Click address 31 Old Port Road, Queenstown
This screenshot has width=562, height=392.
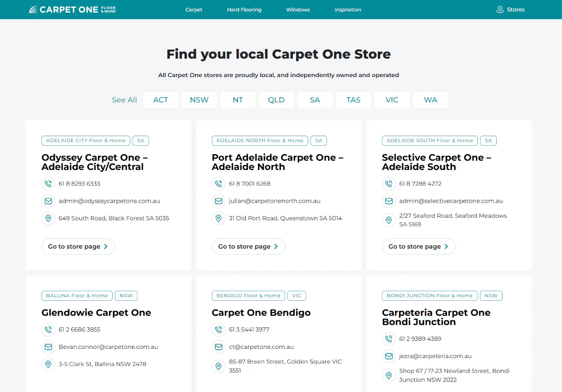[286, 218]
